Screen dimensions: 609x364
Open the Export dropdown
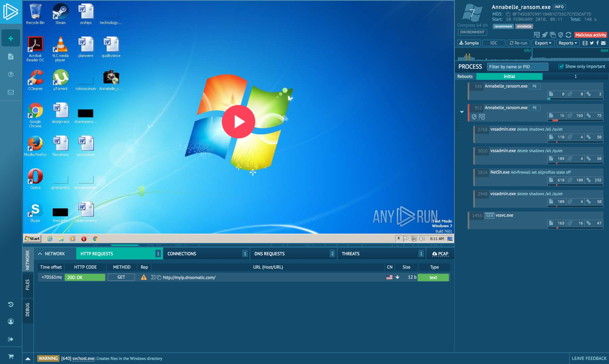point(543,43)
